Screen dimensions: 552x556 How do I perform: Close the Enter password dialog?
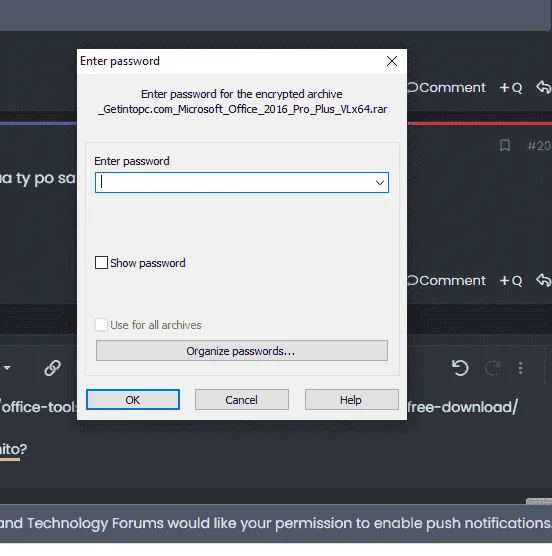(x=392, y=61)
